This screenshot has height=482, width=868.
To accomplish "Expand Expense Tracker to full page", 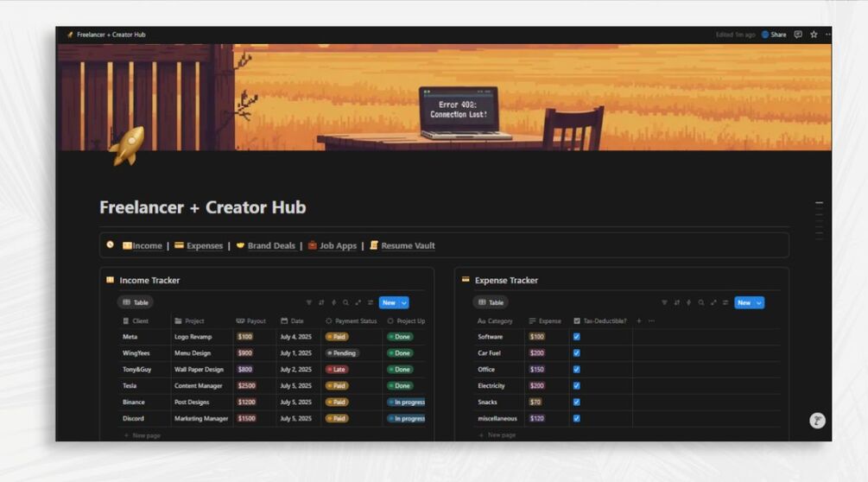I will pyautogui.click(x=713, y=302).
